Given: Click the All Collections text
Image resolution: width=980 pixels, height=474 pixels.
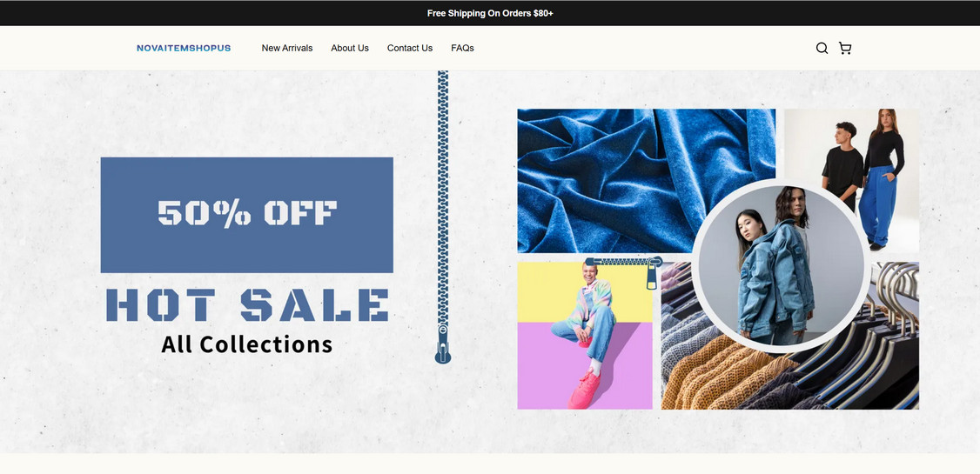Looking at the screenshot, I should point(247,344).
